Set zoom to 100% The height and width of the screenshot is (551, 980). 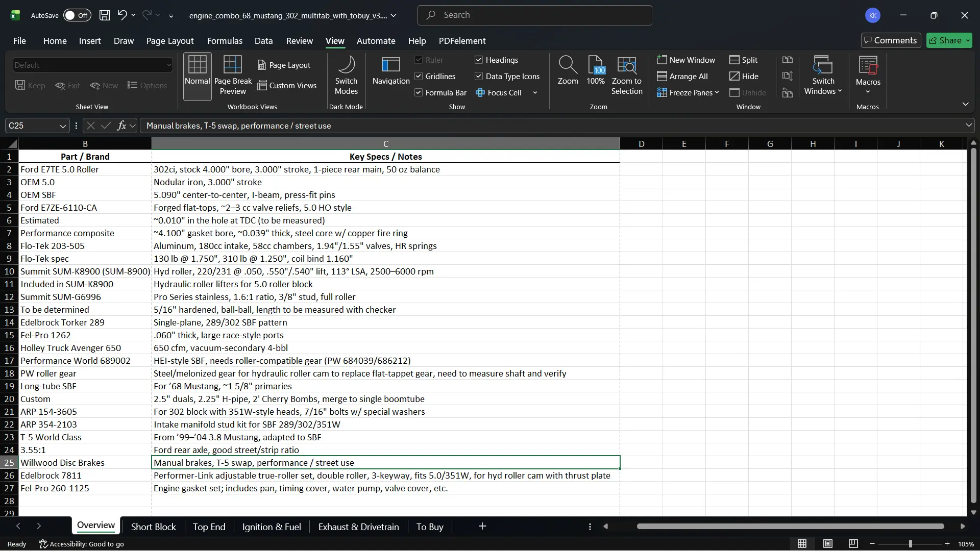point(596,71)
